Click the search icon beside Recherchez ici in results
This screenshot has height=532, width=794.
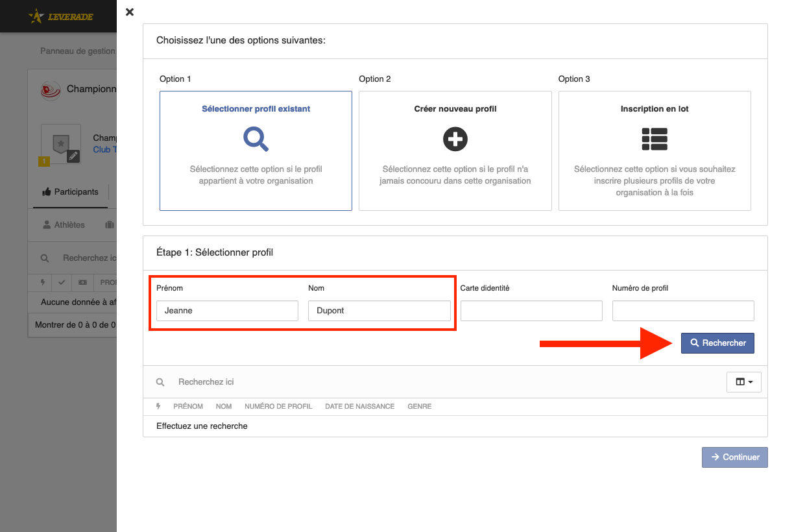coord(160,382)
